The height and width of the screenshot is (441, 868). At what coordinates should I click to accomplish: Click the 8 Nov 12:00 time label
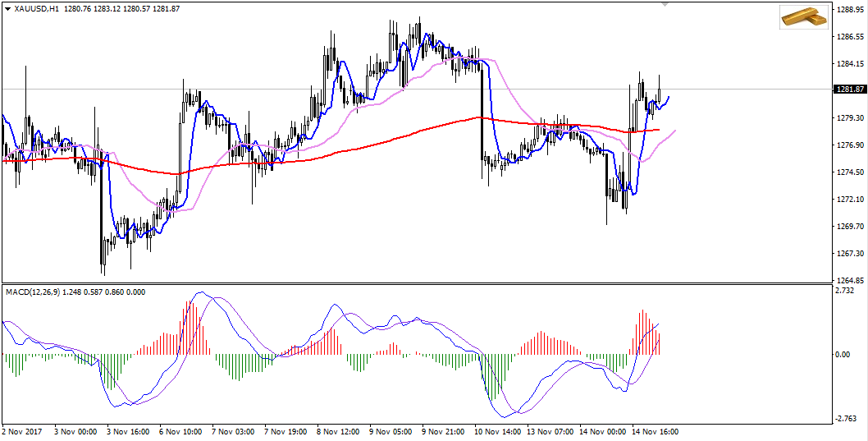338,431
